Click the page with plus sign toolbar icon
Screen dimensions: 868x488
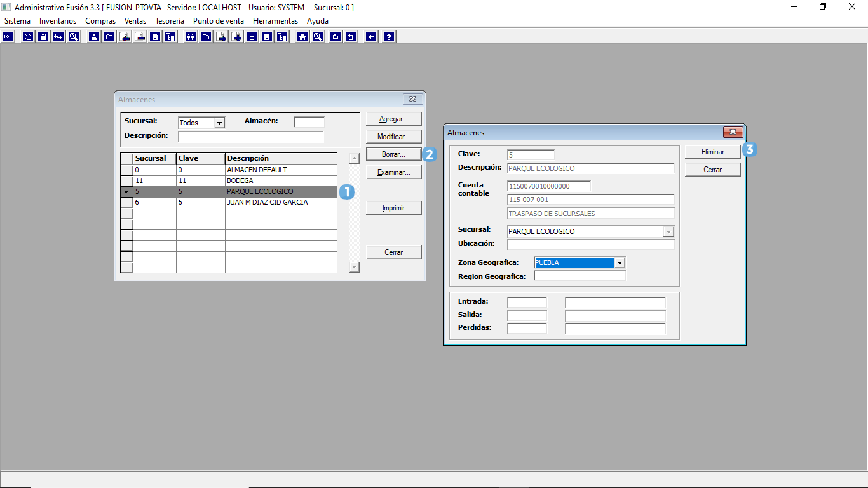tap(237, 37)
